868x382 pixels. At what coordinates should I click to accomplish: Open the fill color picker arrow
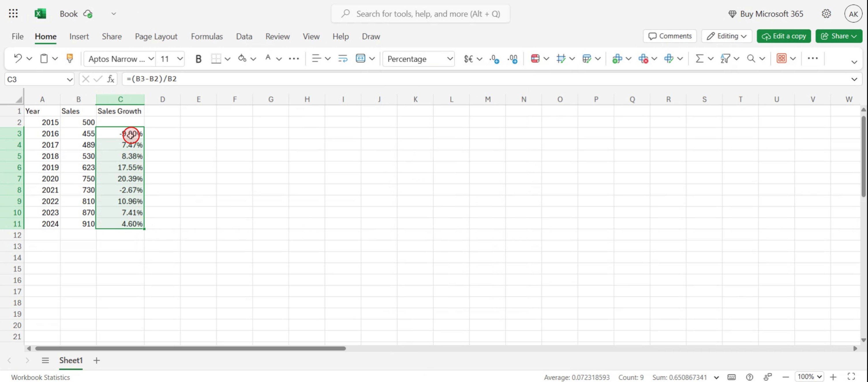253,59
